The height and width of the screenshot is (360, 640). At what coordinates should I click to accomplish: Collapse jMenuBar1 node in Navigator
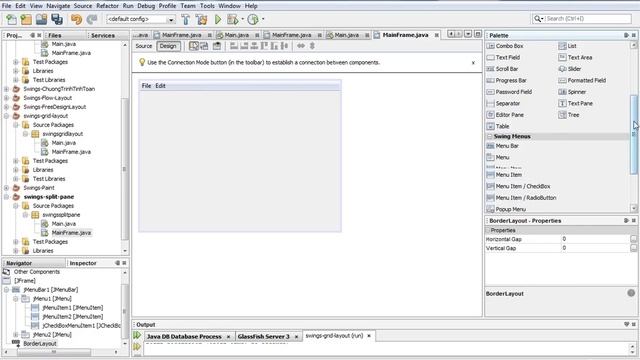tap(7, 290)
